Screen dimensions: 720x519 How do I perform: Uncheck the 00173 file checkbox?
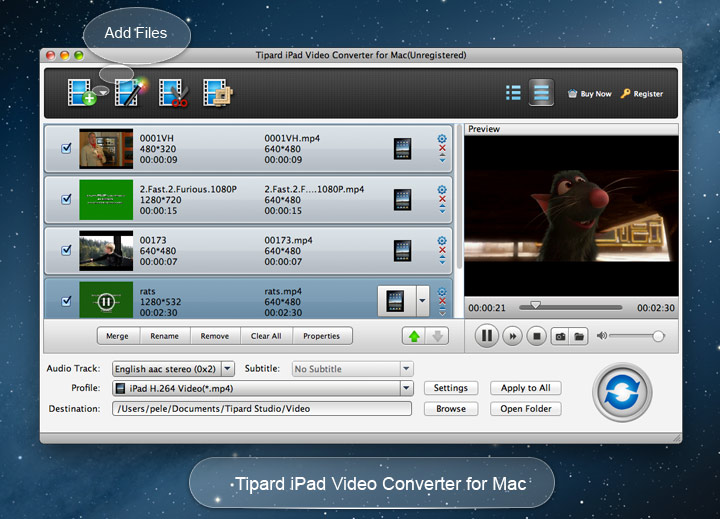tap(67, 250)
